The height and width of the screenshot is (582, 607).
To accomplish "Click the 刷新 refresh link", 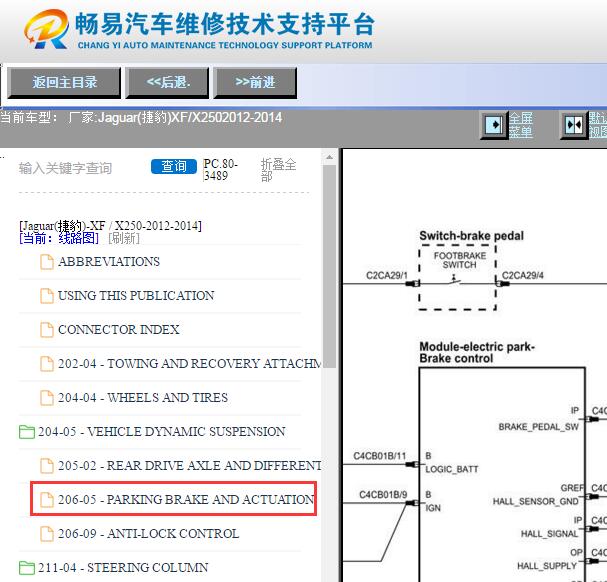I will [x=124, y=238].
